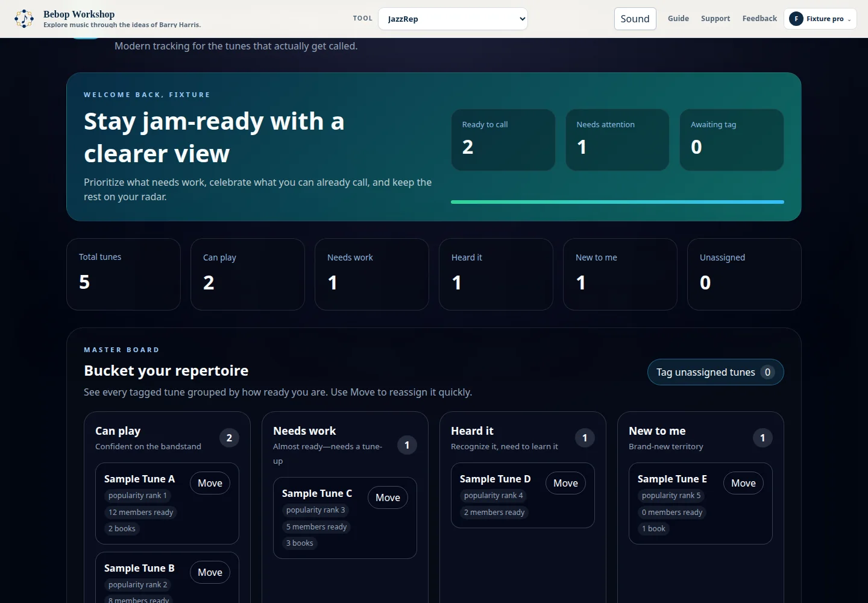This screenshot has width=868, height=603.
Task: Click the 2 books tag
Action: (122, 529)
